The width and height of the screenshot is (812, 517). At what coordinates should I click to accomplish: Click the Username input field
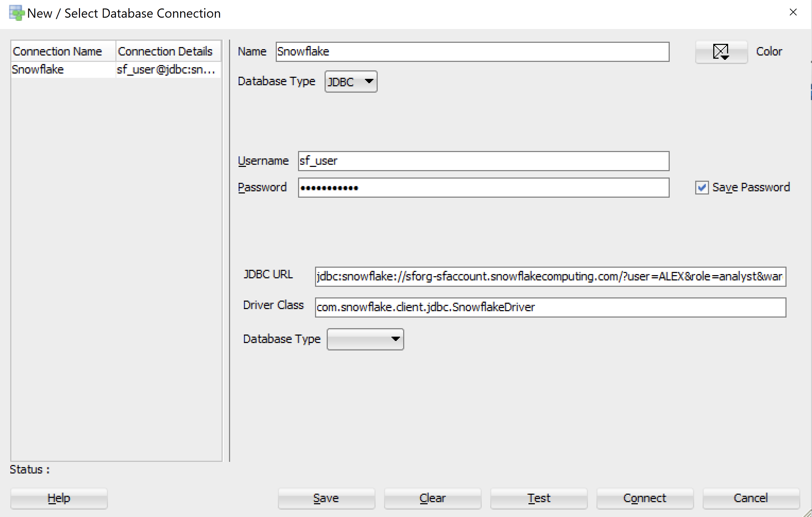click(483, 161)
